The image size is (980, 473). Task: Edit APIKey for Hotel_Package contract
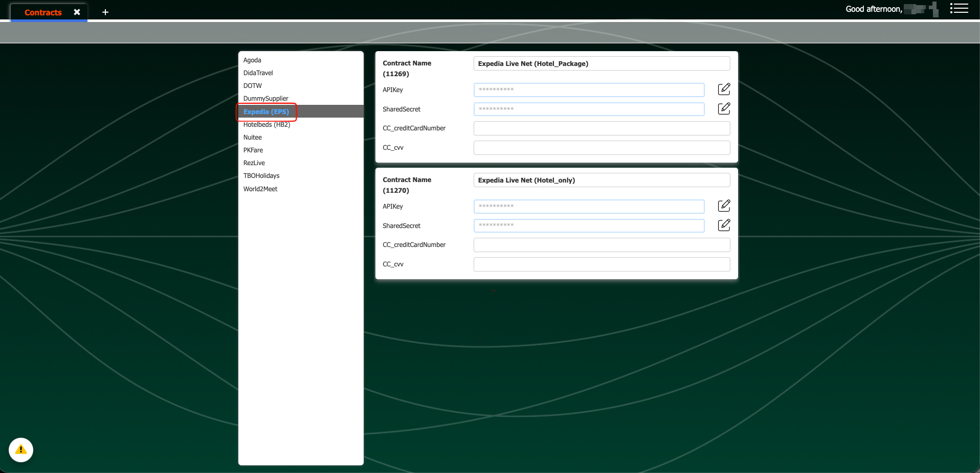click(724, 89)
